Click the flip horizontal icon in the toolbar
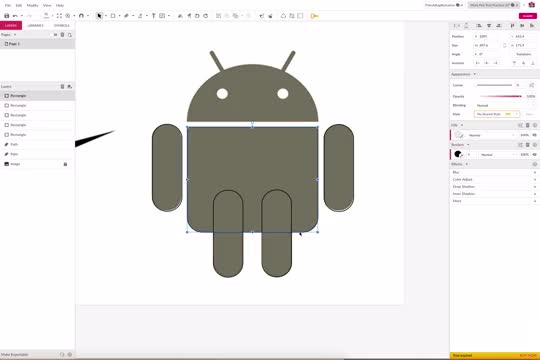 (x=180, y=16)
